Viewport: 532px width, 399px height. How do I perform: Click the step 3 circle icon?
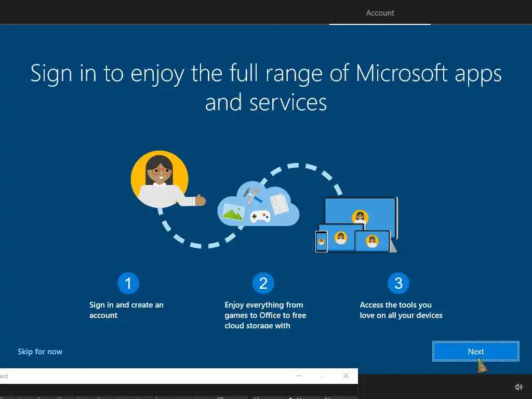click(x=398, y=283)
